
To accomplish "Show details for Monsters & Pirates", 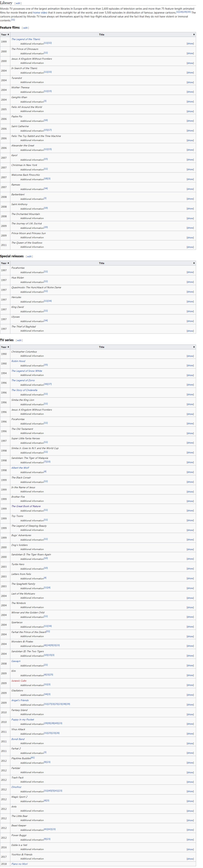I will (190, 646).
